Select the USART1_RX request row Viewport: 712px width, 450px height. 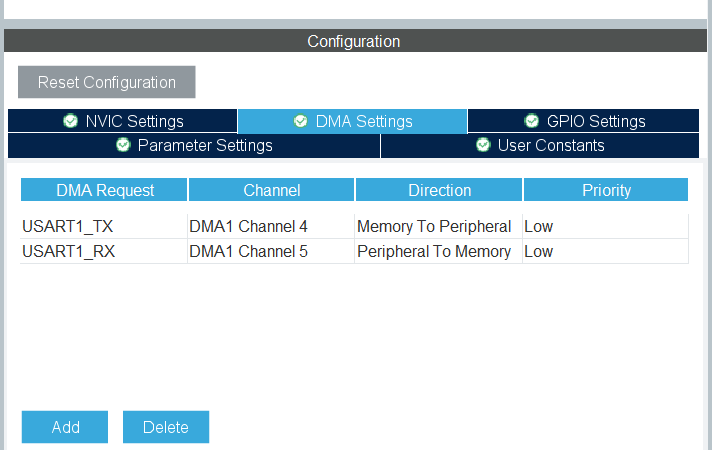pyautogui.click(x=354, y=251)
